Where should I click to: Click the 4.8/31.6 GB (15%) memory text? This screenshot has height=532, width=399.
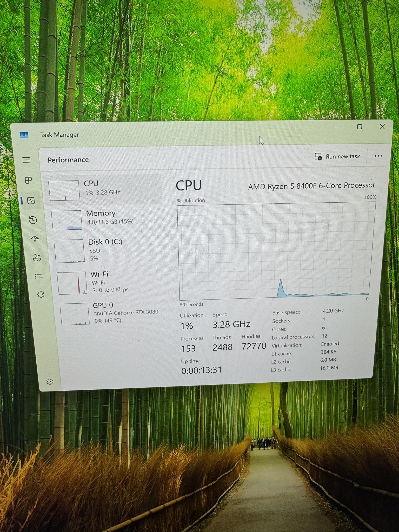pos(110,222)
